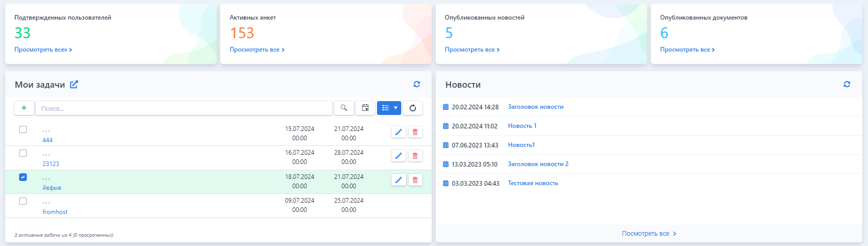Refresh the Новости panel
The height and width of the screenshot is (246, 868).
[x=846, y=85]
